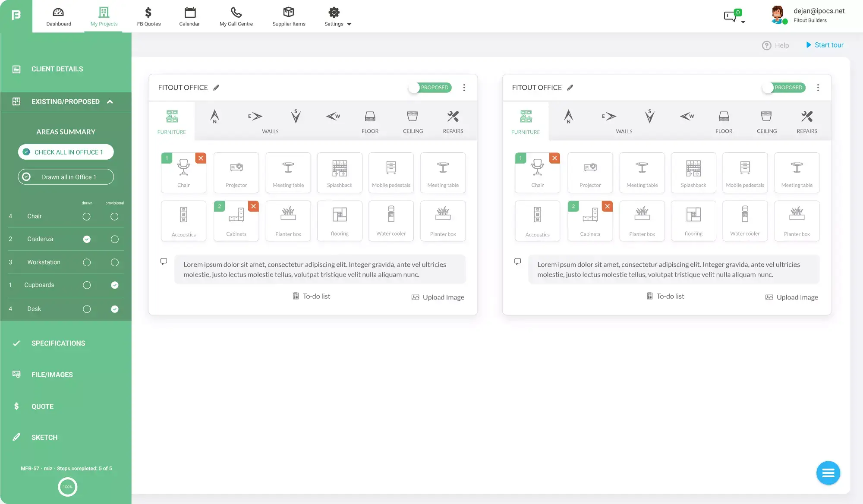Click the QUOTE menu item in sidebar
The width and height of the screenshot is (863, 504).
[x=42, y=406]
